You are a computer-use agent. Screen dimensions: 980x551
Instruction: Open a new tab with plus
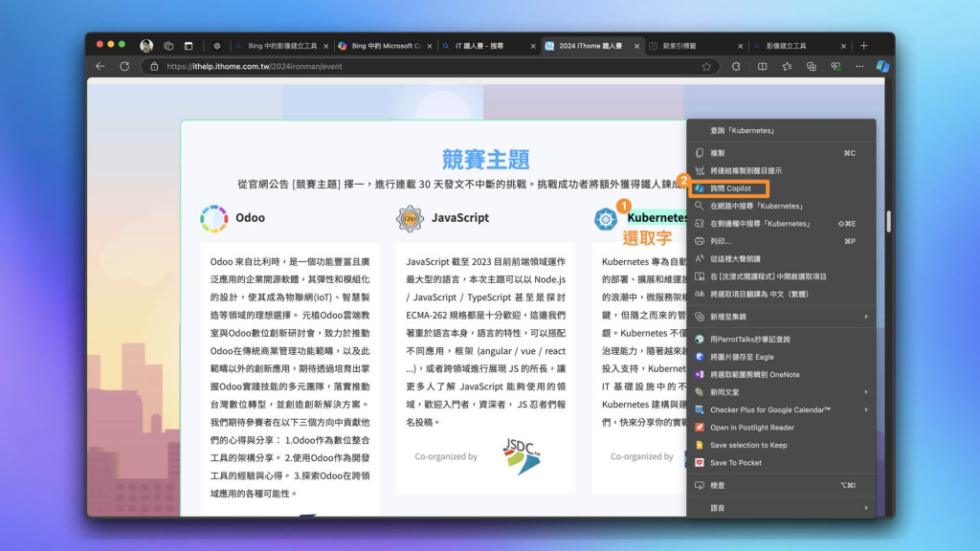click(864, 46)
